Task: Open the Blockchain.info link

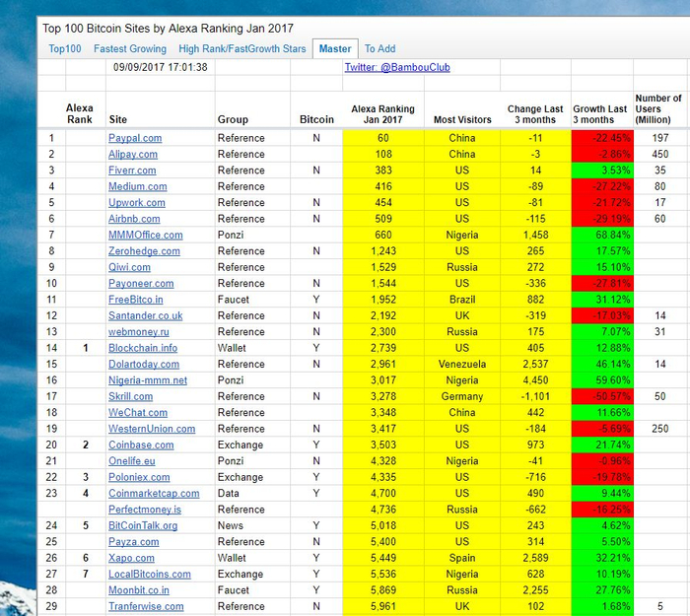Action: pos(143,348)
